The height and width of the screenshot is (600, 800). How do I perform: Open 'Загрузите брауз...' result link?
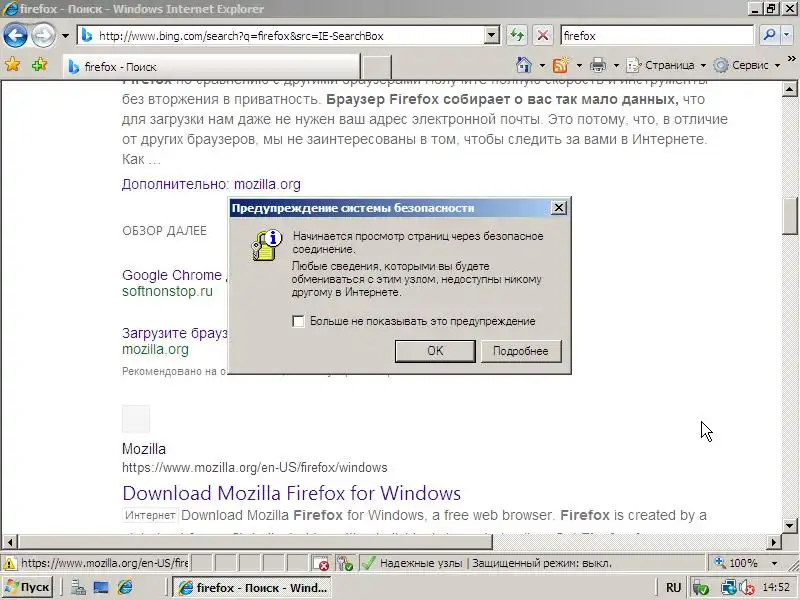point(174,333)
